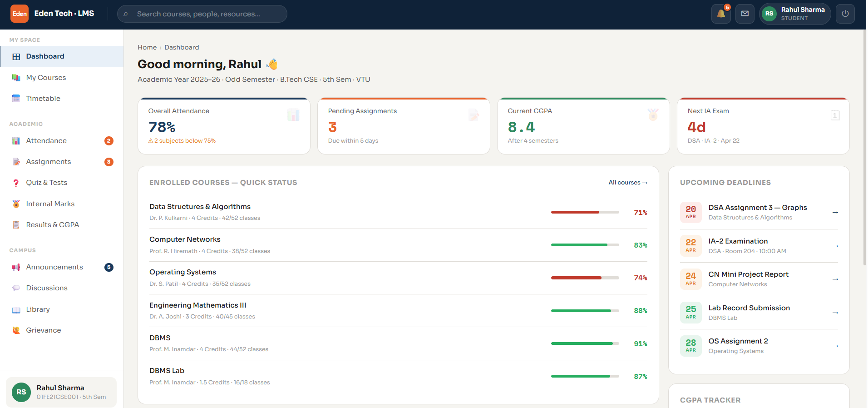The image size is (868, 408).
Task: Click the power logout icon
Action: pyautogui.click(x=845, y=14)
